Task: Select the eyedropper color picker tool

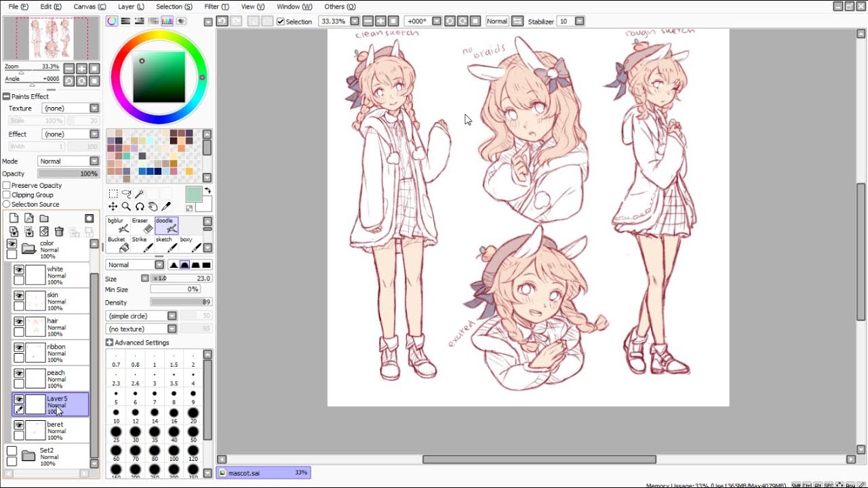Action: pos(166,207)
